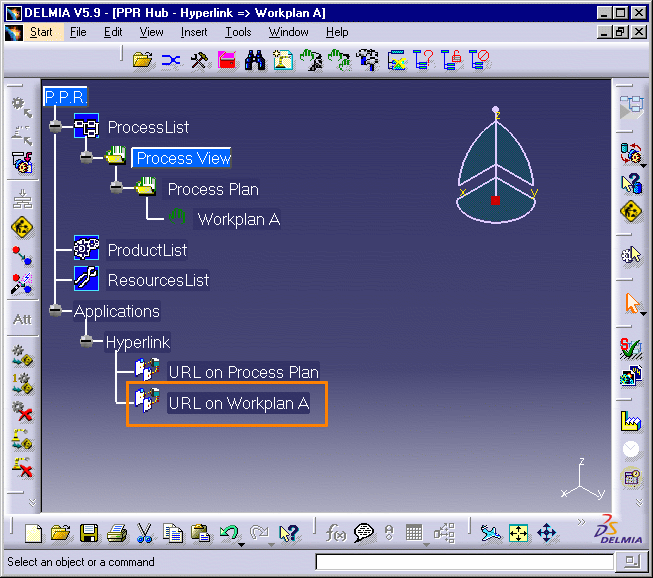Click the binoculars search icon in top toolbar
Screen dimensions: 653x578
coord(255,60)
